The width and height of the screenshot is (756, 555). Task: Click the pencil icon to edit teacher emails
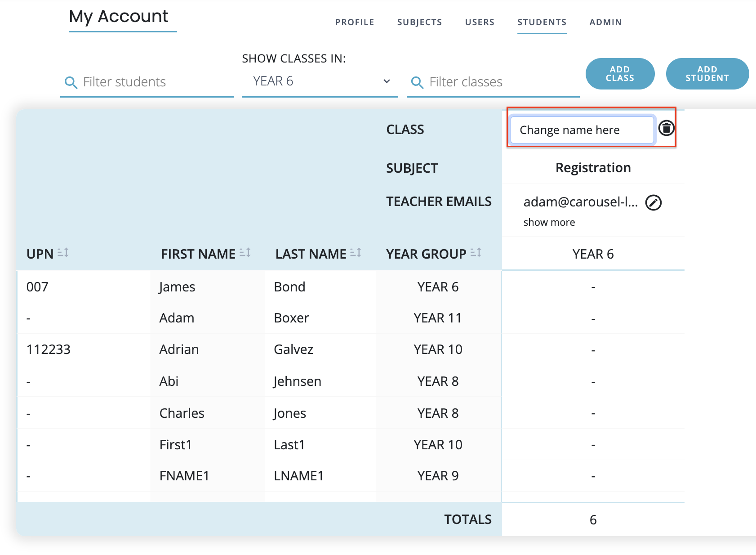[x=653, y=203]
